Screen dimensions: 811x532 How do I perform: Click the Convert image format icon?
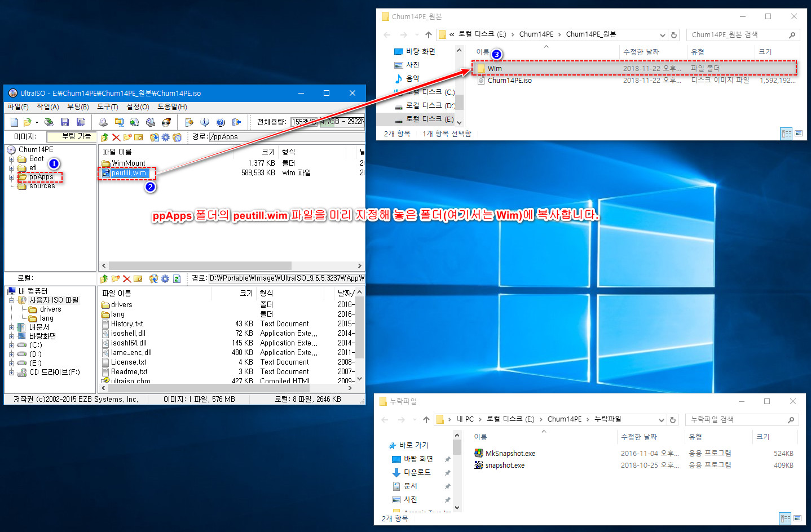point(134,122)
